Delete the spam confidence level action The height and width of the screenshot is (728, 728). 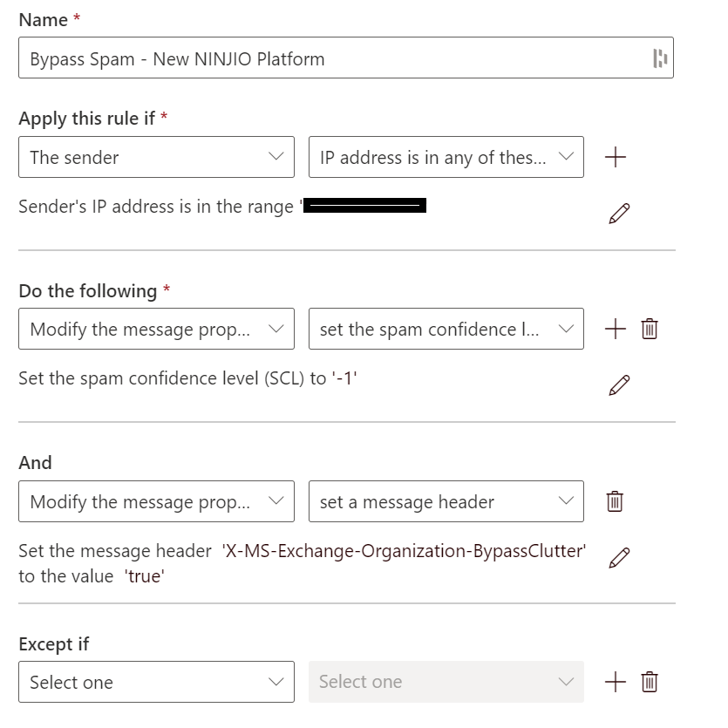(x=650, y=330)
